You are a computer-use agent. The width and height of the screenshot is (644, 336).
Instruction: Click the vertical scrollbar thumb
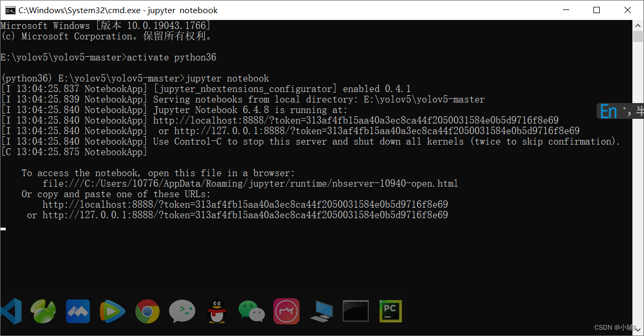638,37
